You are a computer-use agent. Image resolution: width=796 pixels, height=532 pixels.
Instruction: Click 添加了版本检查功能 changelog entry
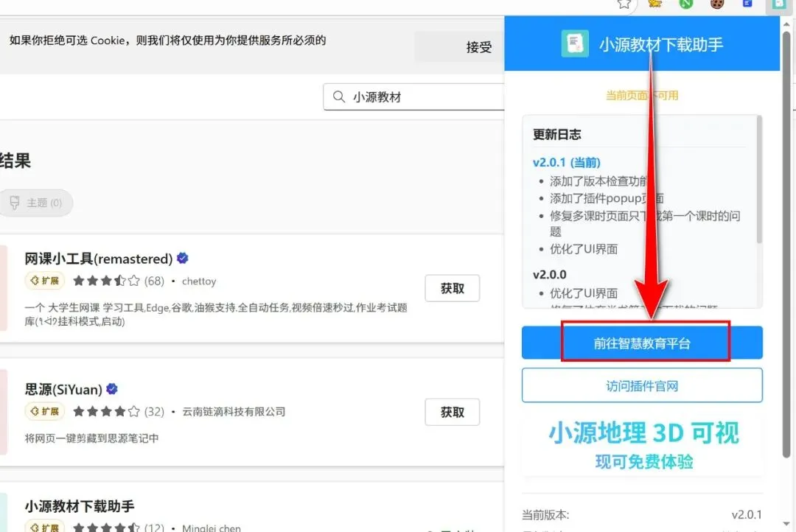click(599, 181)
